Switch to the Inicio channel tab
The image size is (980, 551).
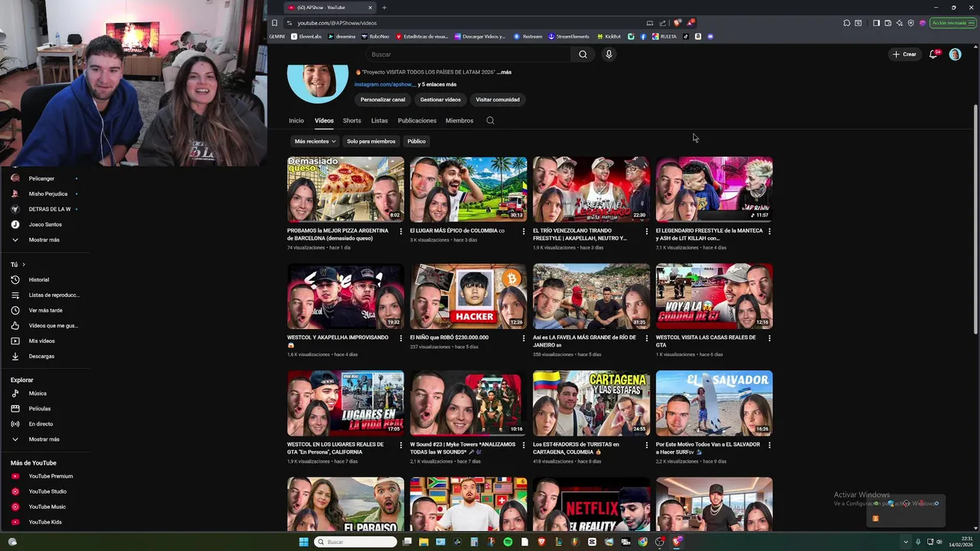click(296, 120)
